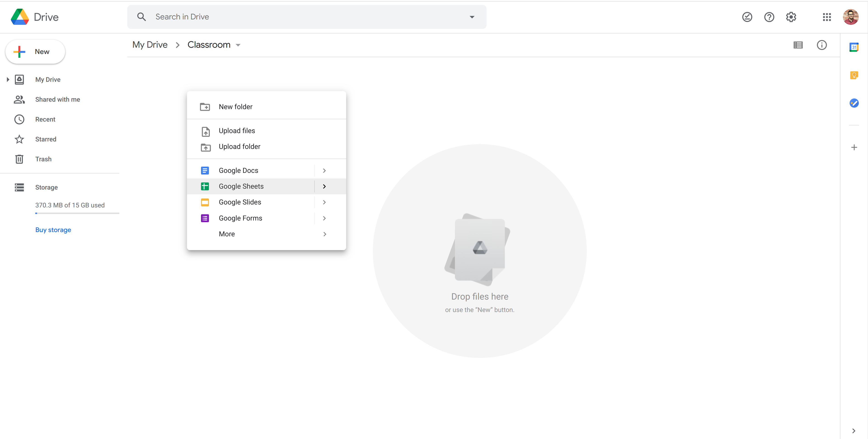Switch to list layout view
The height and width of the screenshot is (439, 868).
(x=798, y=45)
